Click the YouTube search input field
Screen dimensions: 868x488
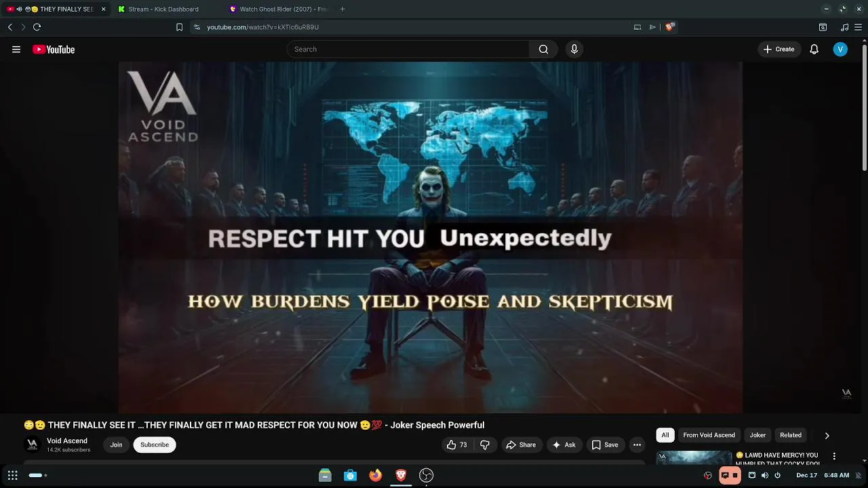tap(408, 49)
